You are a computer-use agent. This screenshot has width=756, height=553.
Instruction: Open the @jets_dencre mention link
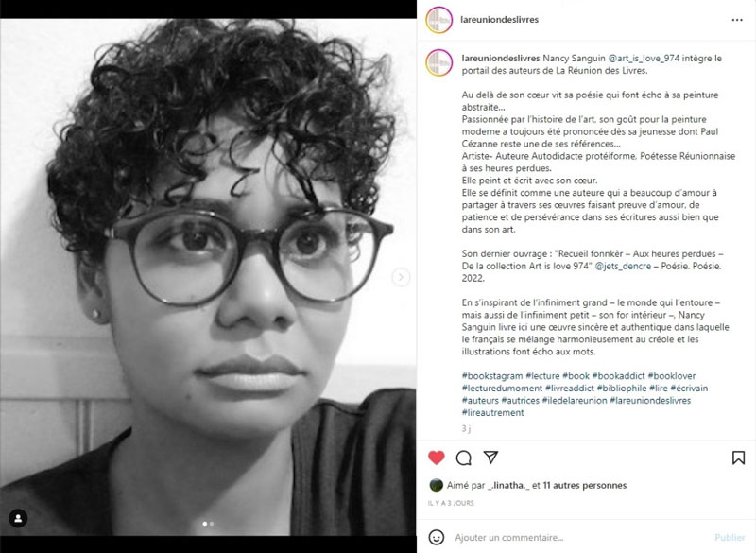[x=623, y=266]
